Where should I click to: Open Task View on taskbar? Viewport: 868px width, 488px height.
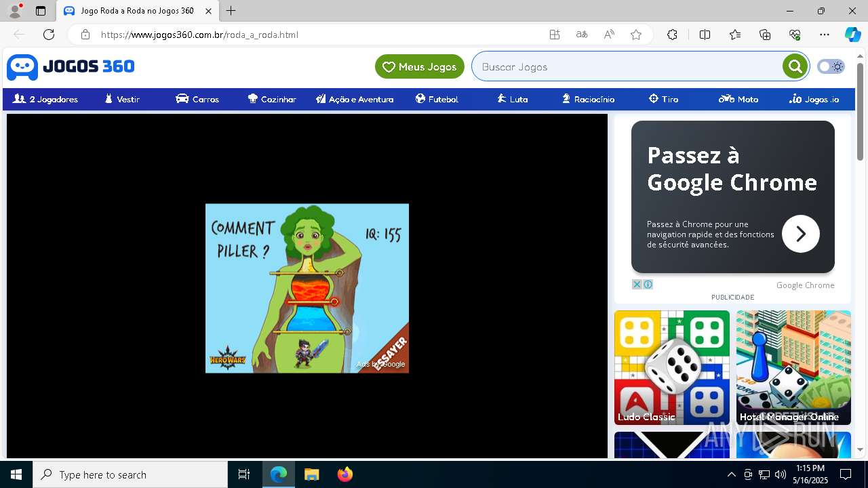[x=244, y=474]
